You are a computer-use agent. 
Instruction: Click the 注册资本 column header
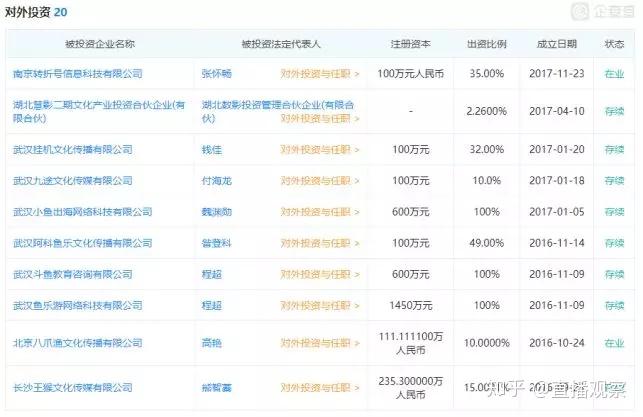coord(410,45)
